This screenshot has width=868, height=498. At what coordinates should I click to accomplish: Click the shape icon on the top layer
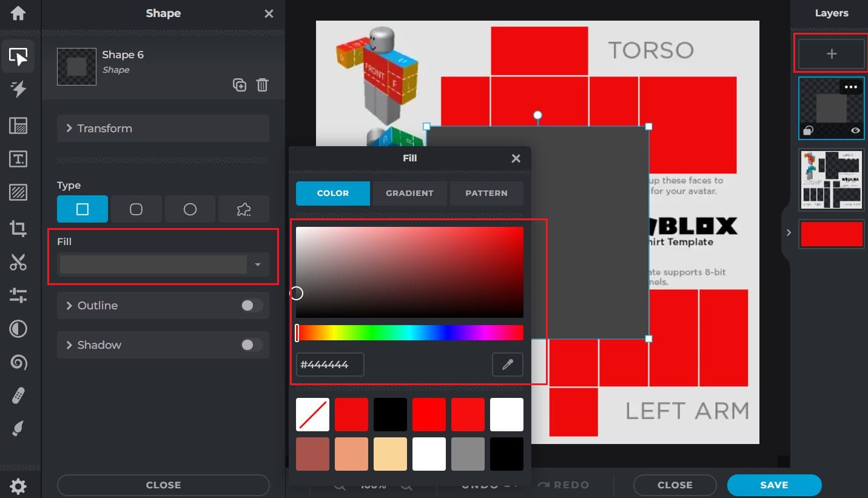point(807,130)
